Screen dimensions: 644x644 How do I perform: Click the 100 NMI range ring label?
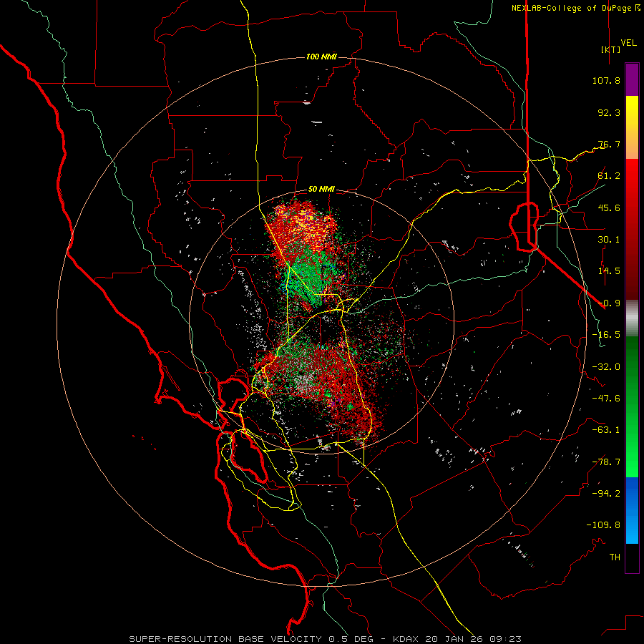[x=321, y=57]
